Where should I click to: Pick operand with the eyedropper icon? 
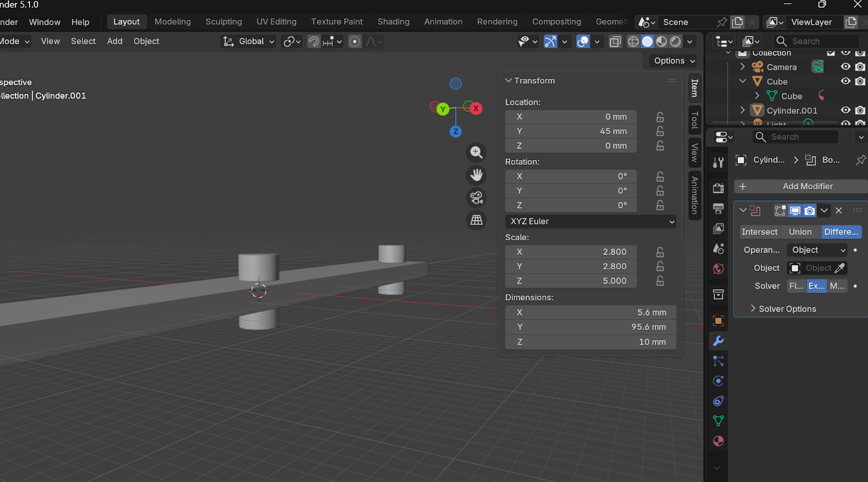point(839,268)
